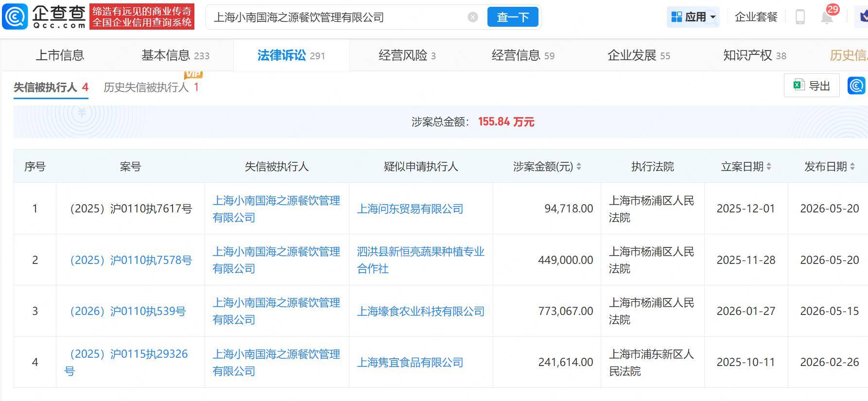Click amount 94,718.00
The width and height of the screenshot is (868, 401).
click(569, 209)
